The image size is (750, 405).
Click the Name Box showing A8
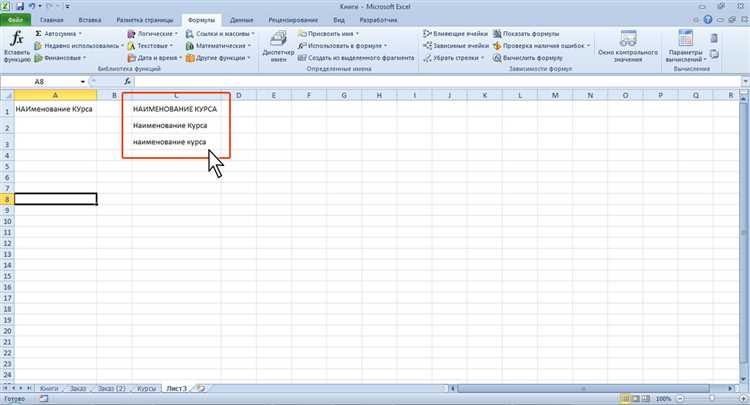40,82
